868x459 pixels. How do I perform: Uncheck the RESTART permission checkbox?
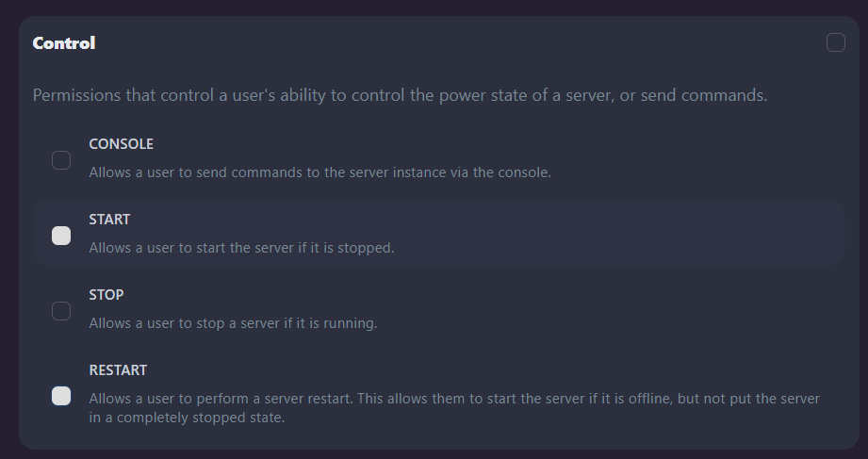(61, 396)
